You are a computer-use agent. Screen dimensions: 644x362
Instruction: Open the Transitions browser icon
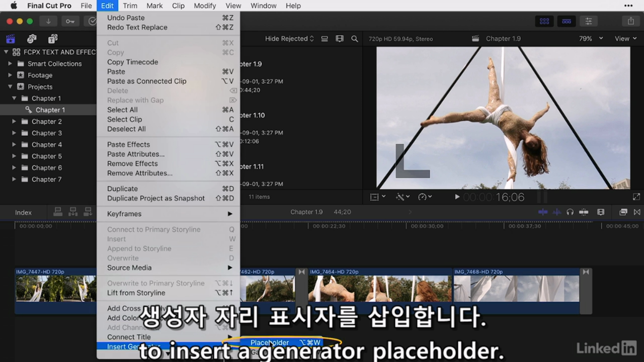637,212
